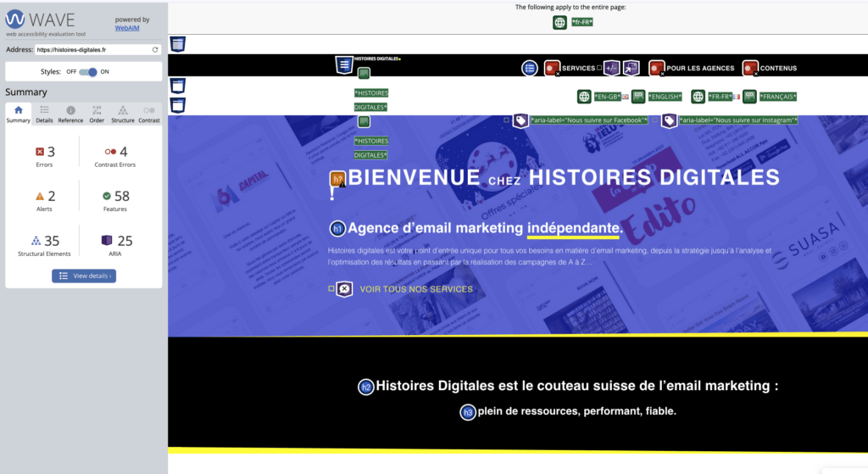Open the Reference tab

(70, 114)
